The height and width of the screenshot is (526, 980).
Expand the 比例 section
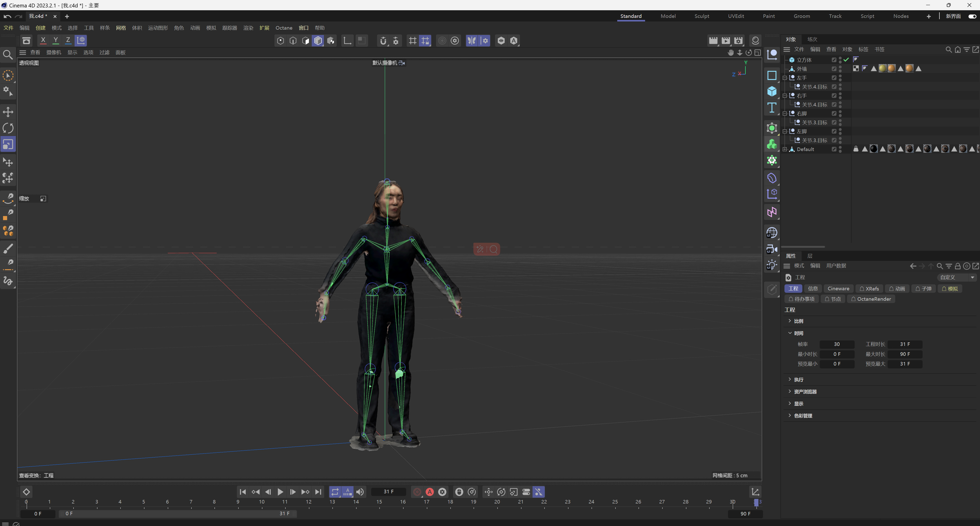790,321
